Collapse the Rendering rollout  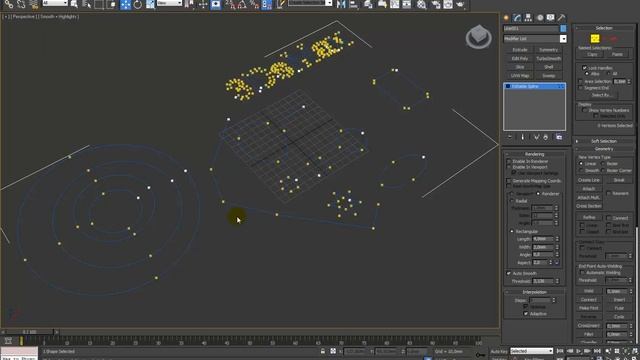pyautogui.click(x=534, y=154)
